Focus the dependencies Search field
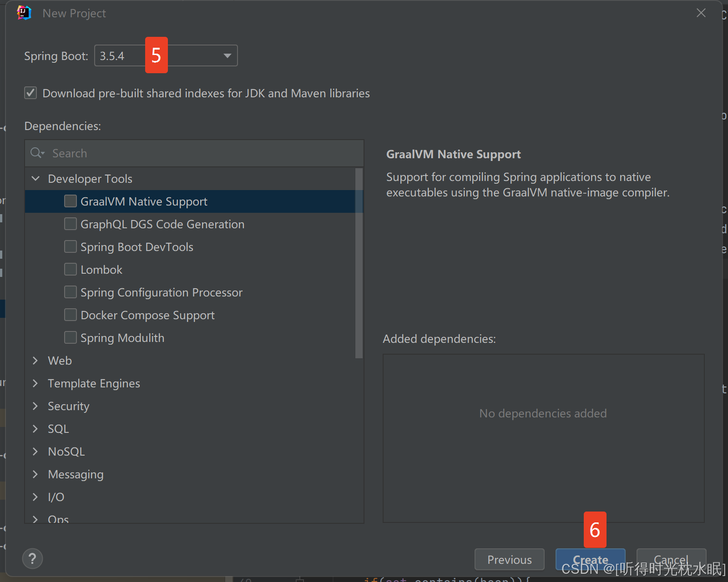Viewport: 728px width, 582px height. pyautogui.click(x=194, y=153)
